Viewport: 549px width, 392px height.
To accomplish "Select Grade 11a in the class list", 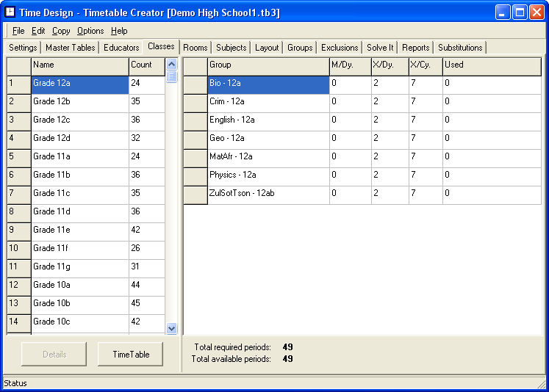I will (x=79, y=156).
